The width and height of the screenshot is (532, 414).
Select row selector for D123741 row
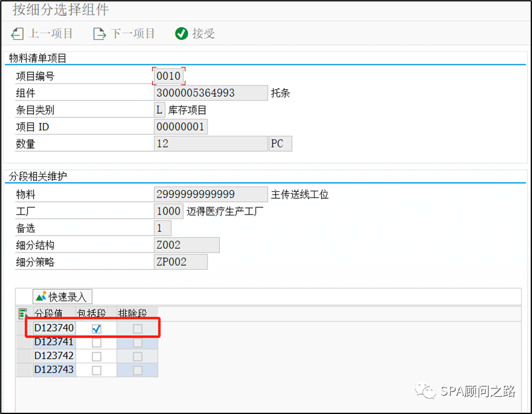(x=24, y=342)
